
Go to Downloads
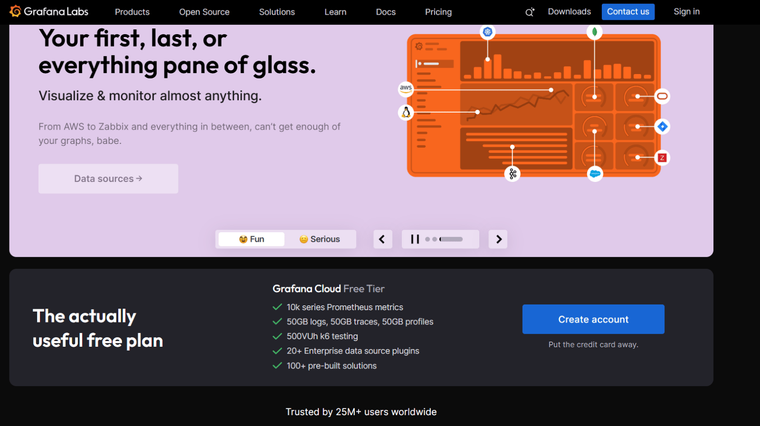point(569,12)
